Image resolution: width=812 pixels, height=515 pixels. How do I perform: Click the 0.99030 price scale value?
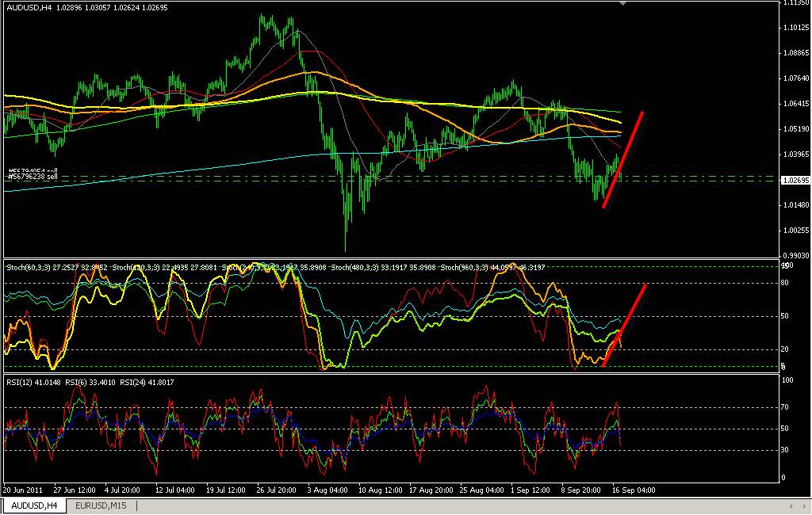796,256
